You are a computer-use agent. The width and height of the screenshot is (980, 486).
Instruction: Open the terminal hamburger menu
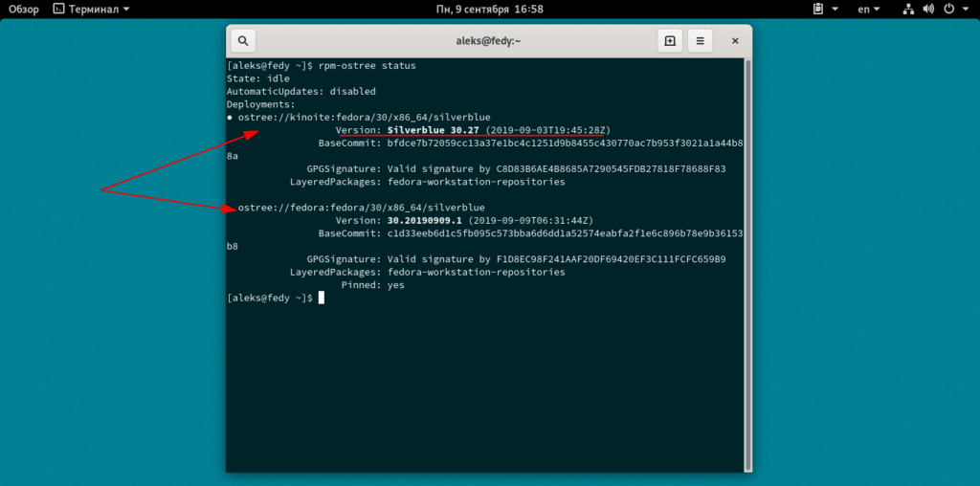[x=700, y=41]
